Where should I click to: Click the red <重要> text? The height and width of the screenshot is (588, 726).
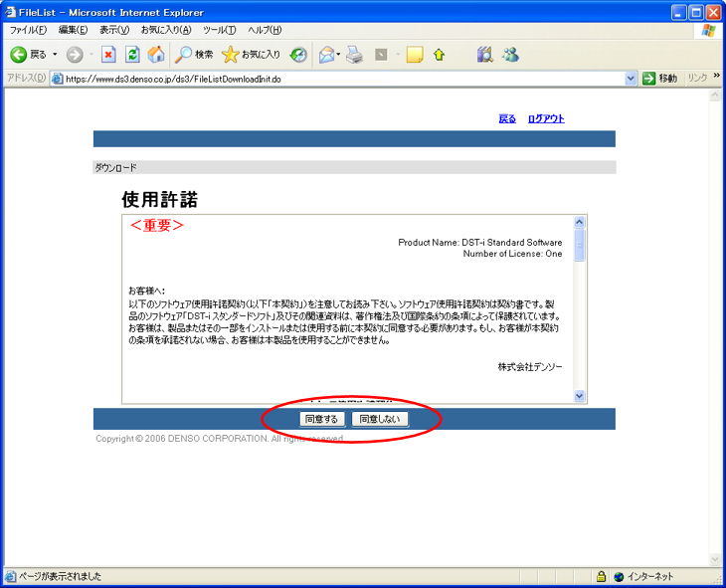coord(156,225)
